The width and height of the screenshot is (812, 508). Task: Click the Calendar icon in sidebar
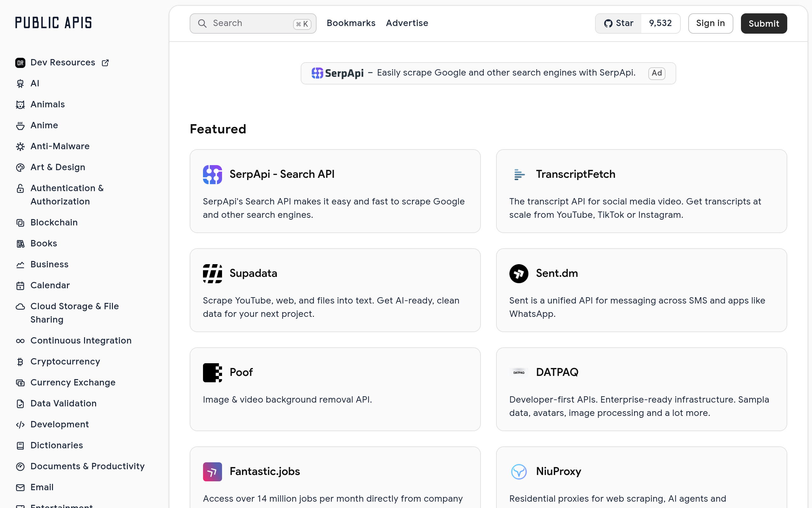(20, 285)
